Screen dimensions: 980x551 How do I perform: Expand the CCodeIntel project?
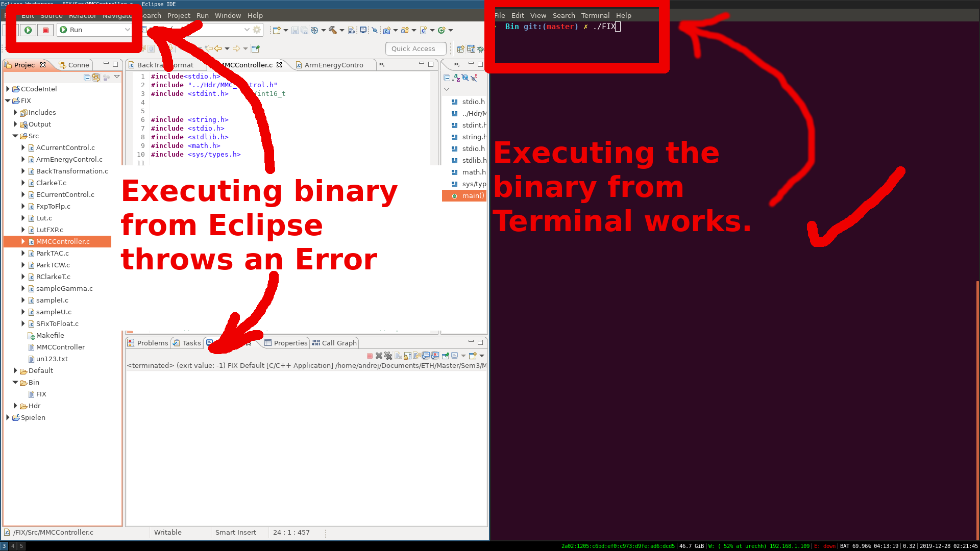pos(8,89)
